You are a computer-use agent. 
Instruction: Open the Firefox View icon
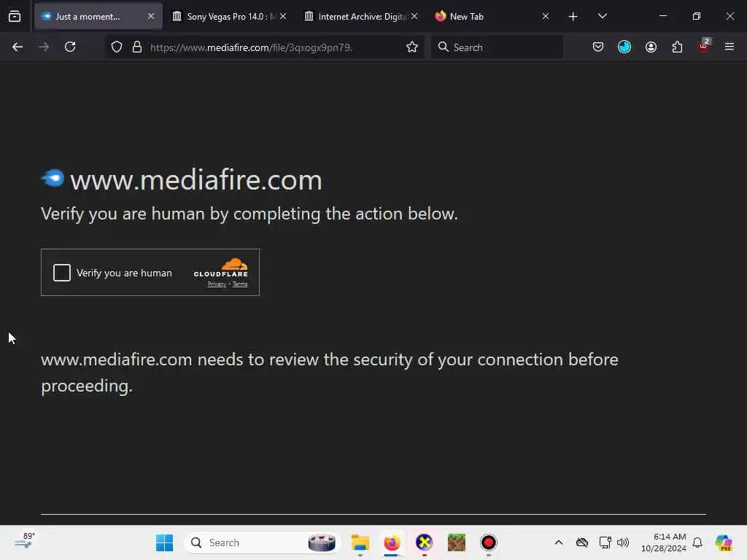coord(15,16)
